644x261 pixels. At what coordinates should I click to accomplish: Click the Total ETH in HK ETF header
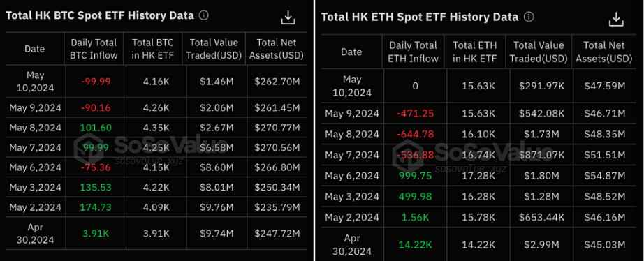point(474,52)
